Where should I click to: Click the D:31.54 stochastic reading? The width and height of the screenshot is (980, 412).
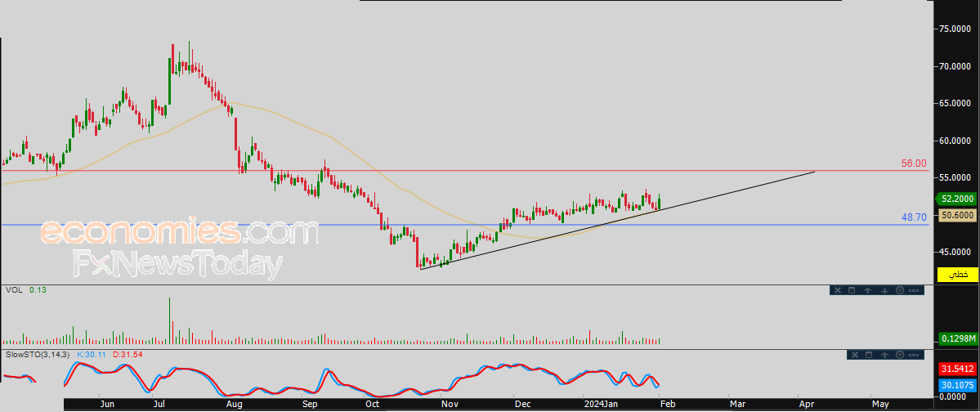(x=128, y=354)
